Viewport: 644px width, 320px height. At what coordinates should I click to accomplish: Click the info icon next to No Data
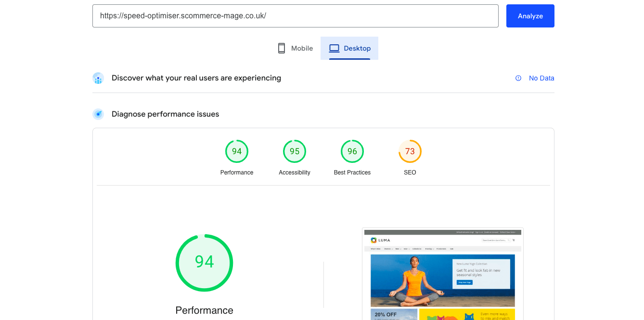tap(518, 78)
